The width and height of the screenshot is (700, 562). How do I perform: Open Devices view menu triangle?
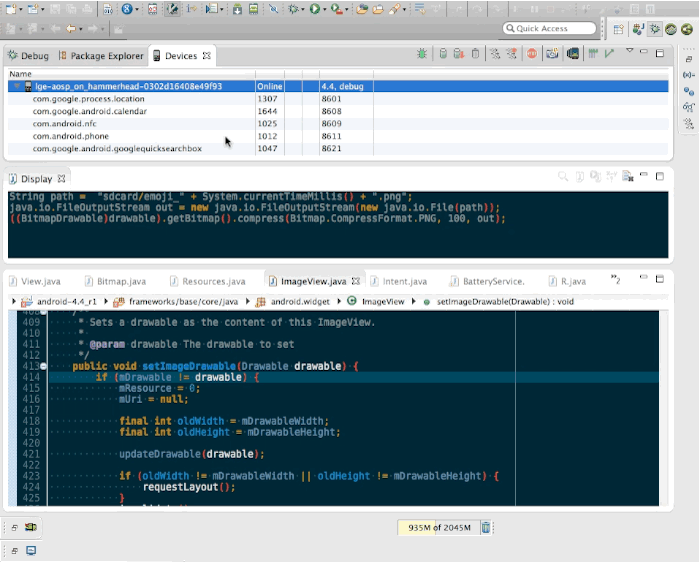tap(629, 50)
